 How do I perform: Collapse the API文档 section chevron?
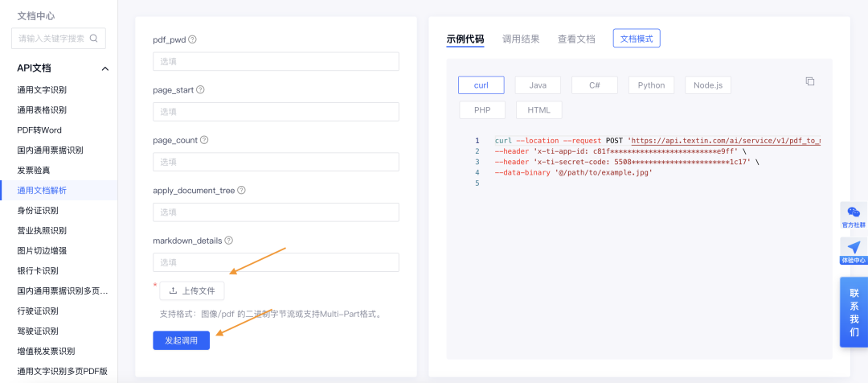click(x=104, y=68)
